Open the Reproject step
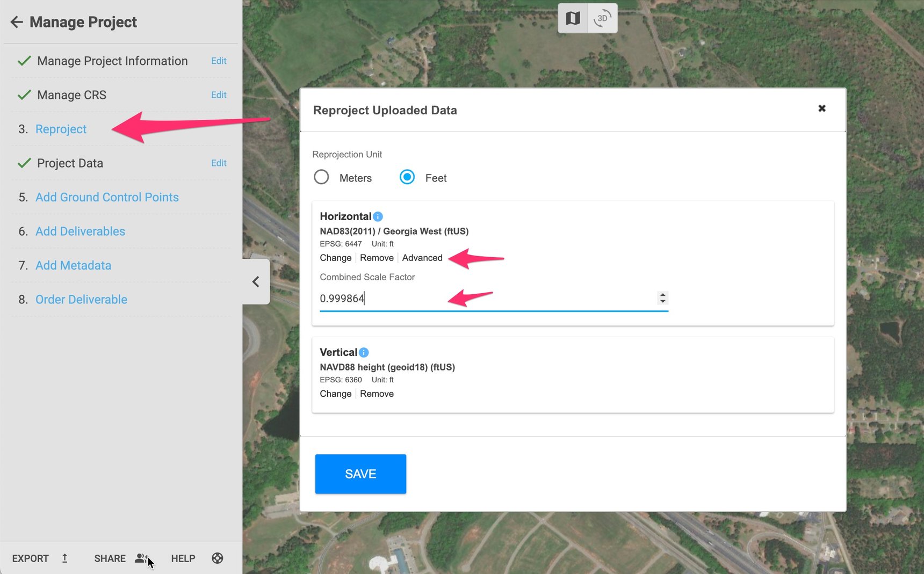Image resolution: width=924 pixels, height=574 pixels. (x=61, y=129)
